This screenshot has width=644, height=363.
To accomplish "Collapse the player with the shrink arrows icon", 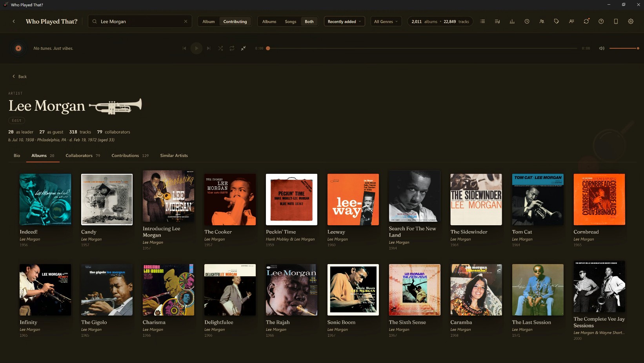I will click(x=243, y=48).
